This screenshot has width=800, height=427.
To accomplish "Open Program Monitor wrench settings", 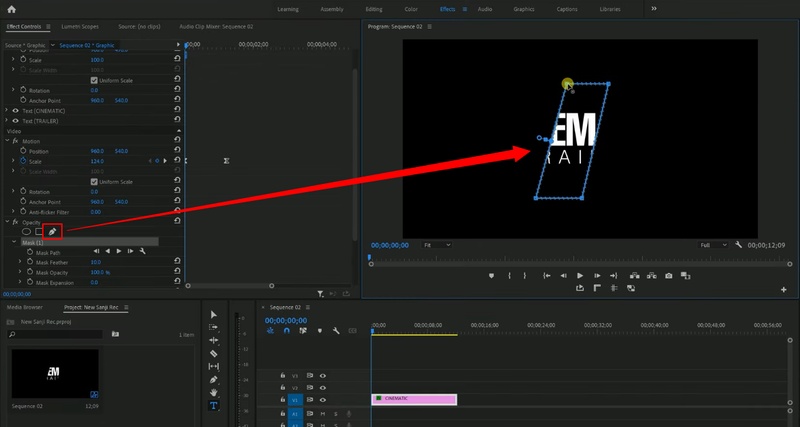I will [x=738, y=244].
